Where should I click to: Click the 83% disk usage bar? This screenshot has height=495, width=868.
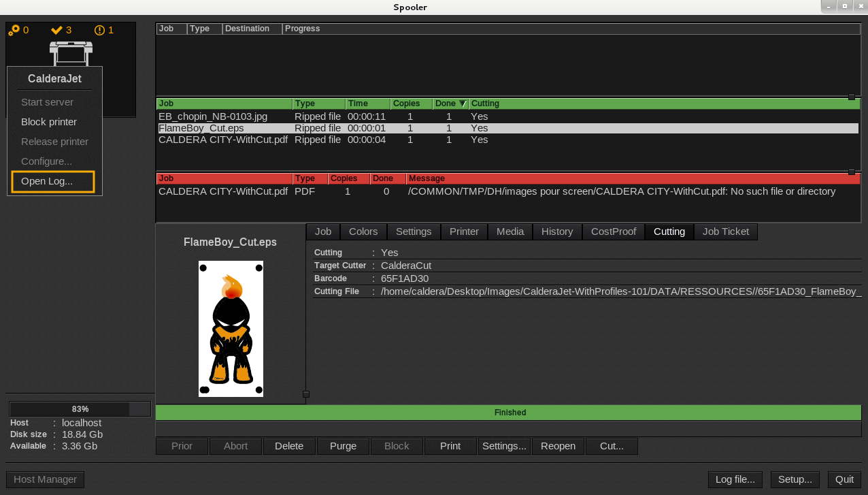80,409
